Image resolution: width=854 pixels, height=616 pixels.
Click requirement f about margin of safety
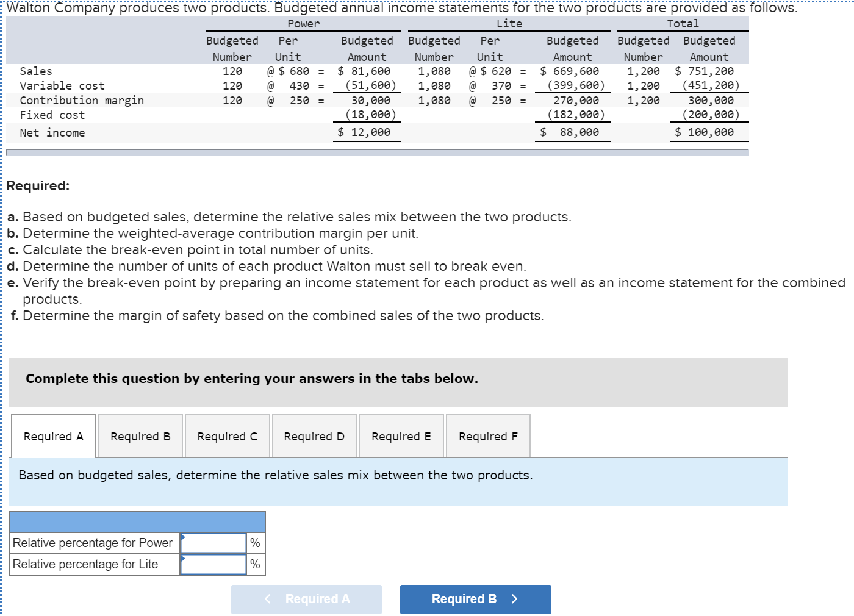pos(277,316)
